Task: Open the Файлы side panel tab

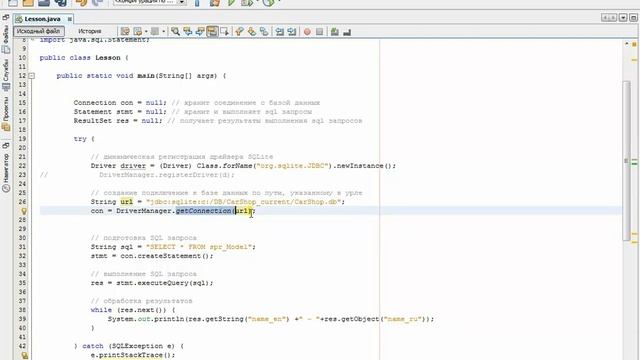Action: (6, 40)
